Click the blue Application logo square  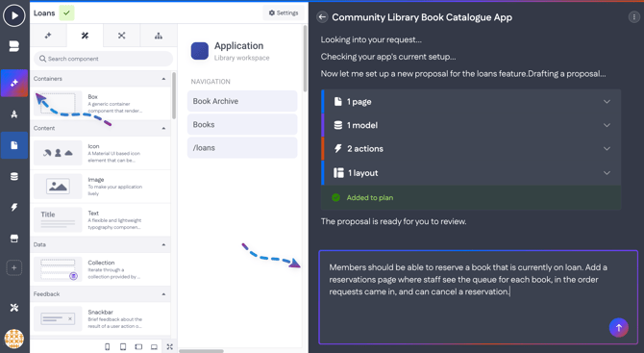coord(200,51)
